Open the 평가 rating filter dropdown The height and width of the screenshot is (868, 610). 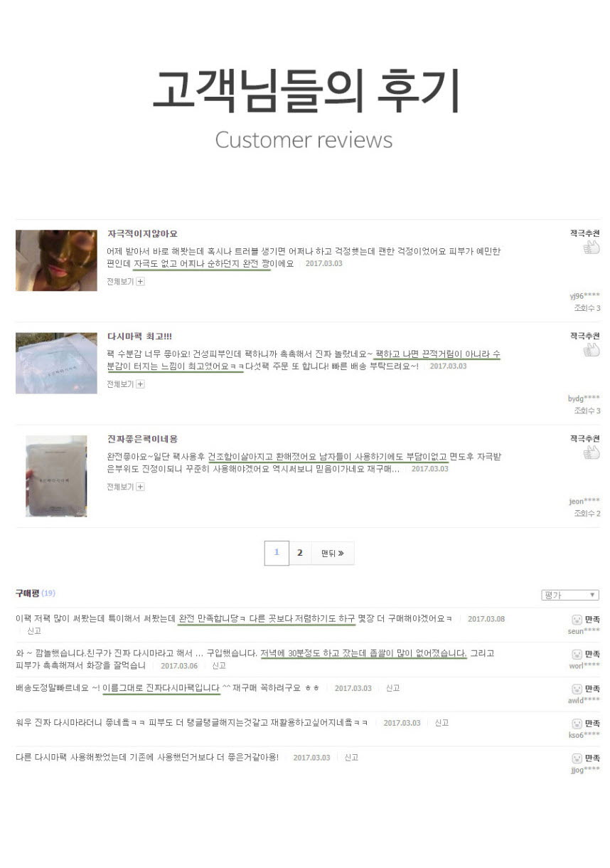click(569, 595)
